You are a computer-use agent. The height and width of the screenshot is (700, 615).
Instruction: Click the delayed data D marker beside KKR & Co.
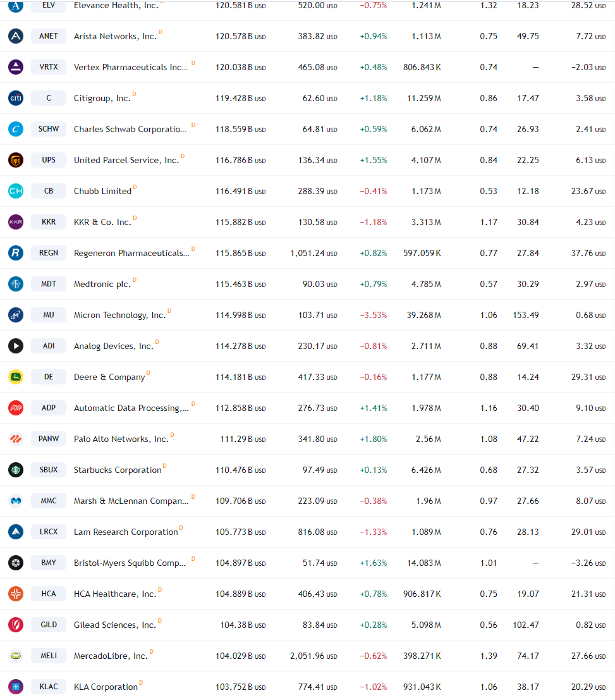point(135,218)
